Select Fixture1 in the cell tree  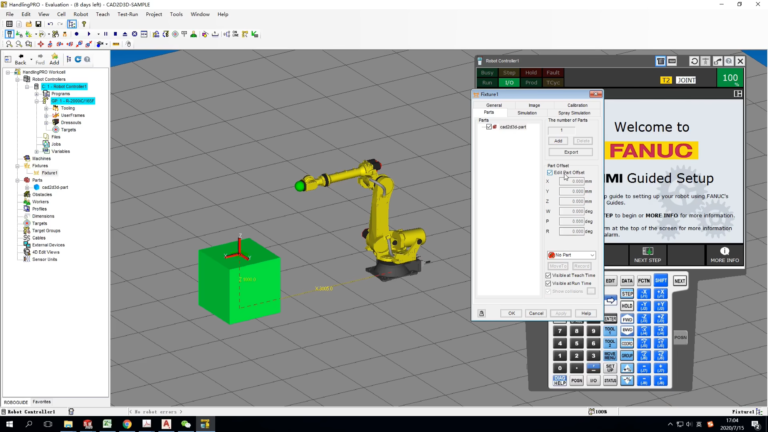(49, 173)
